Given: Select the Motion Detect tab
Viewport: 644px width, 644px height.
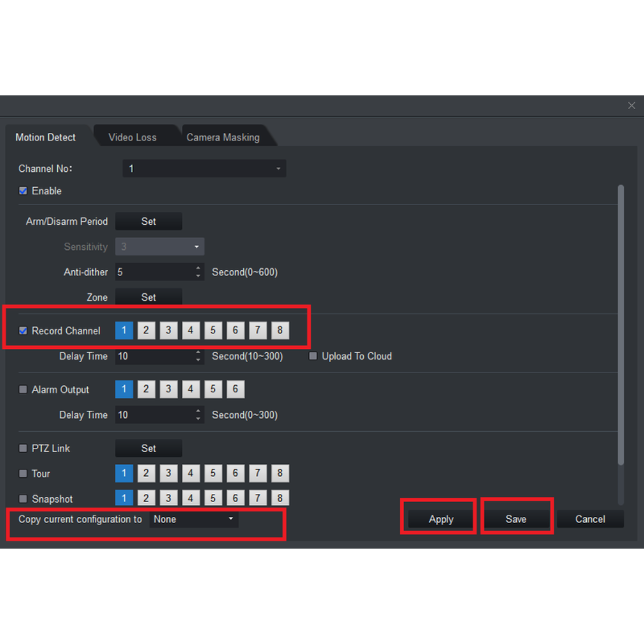Looking at the screenshot, I should point(45,137).
